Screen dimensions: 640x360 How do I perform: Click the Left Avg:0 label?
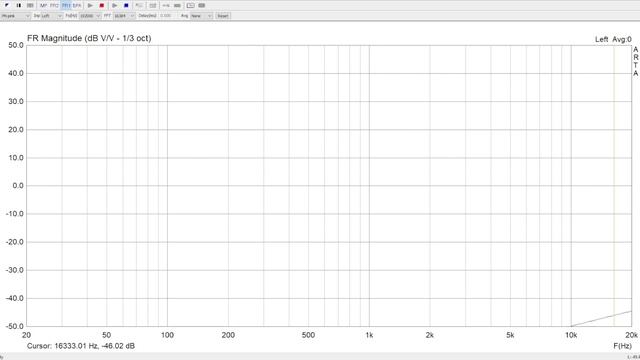click(613, 39)
